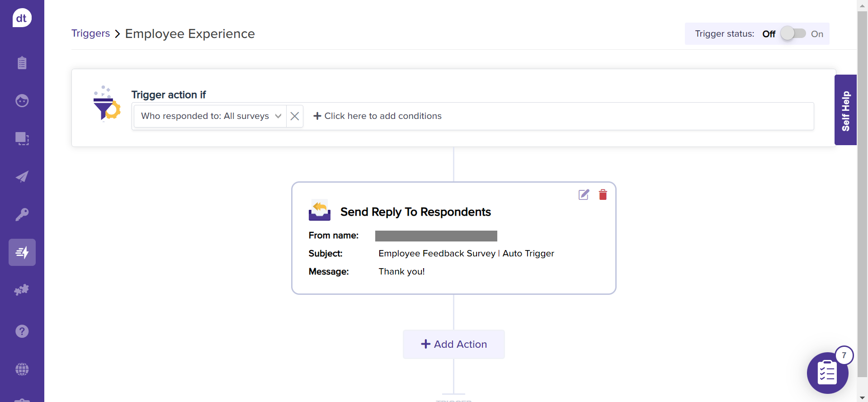Viewport: 868px width, 402px height.
Task: Open the face icon in sidebar
Action: [22, 100]
